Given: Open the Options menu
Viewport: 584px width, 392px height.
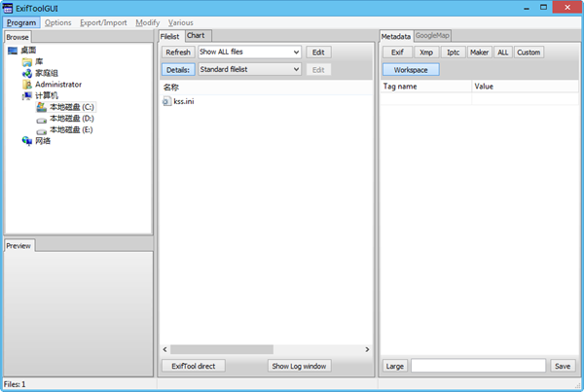Looking at the screenshot, I should [x=57, y=22].
